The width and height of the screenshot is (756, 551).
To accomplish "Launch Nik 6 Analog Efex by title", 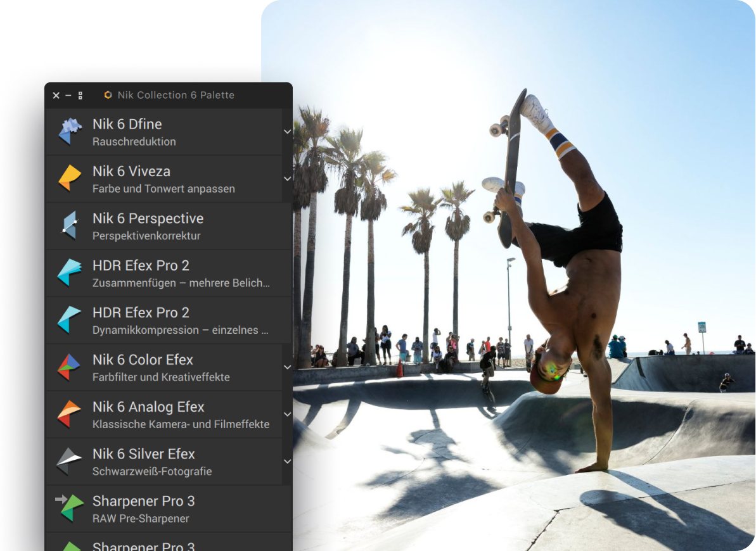I will (148, 407).
